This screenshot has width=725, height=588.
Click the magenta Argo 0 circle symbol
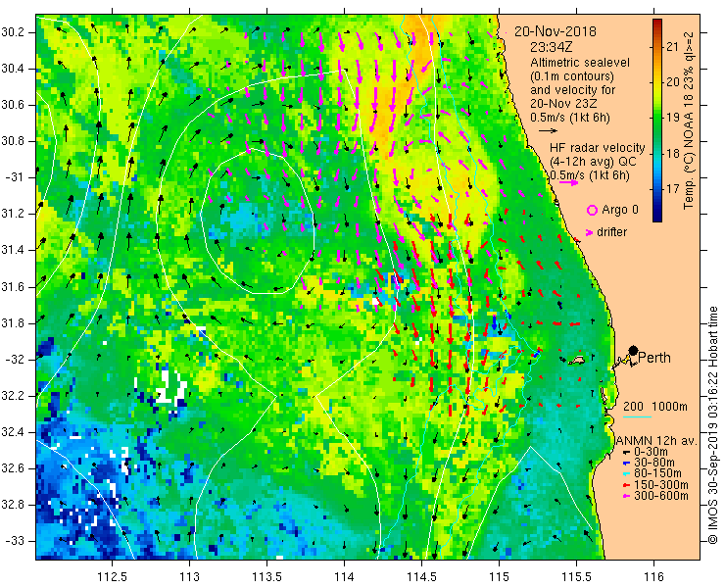pos(592,210)
